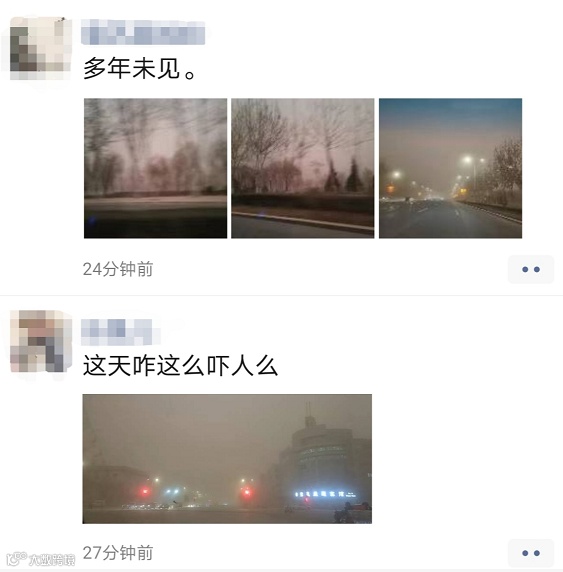The image size is (563, 572).
Task: Select the post text 这天咋这么吓人么
Action: pos(180,366)
